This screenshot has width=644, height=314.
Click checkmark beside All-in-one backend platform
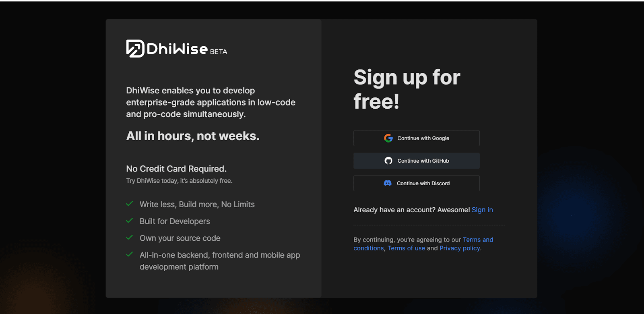pyautogui.click(x=130, y=254)
